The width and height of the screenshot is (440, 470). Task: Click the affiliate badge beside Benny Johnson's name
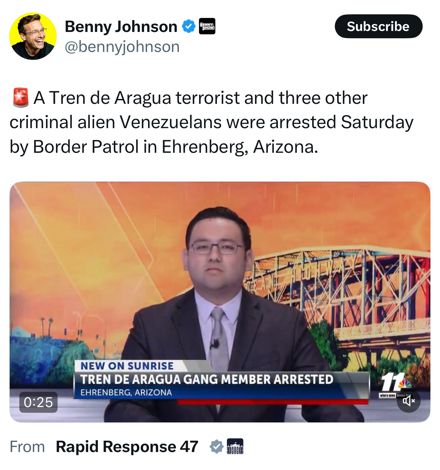point(207,26)
